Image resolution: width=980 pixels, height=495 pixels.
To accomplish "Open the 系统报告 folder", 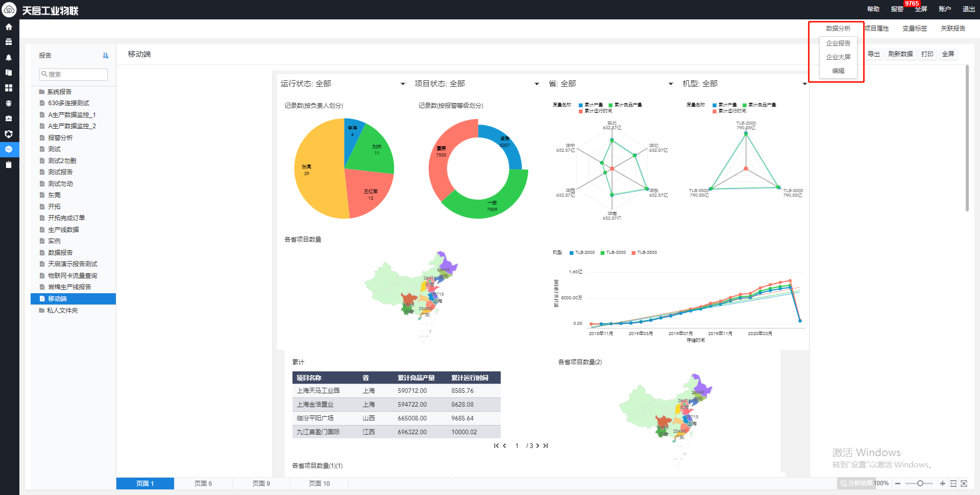I will [x=60, y=92].
